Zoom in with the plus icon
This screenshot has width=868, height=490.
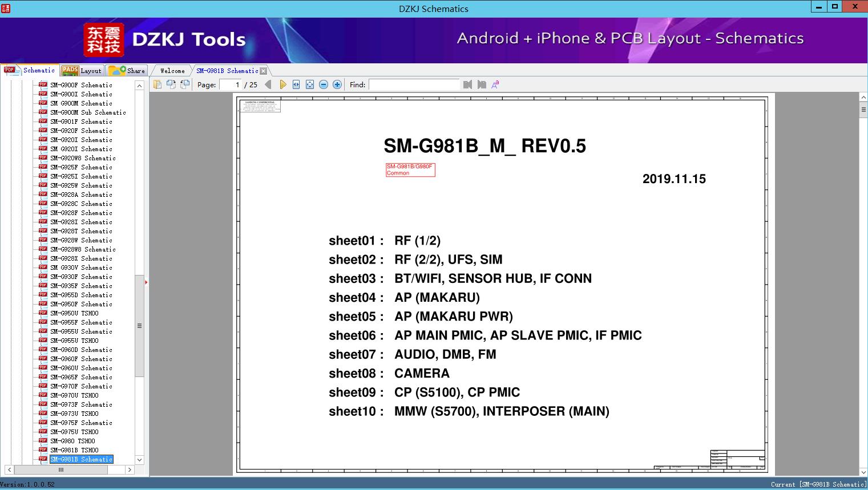pos(337,84)
